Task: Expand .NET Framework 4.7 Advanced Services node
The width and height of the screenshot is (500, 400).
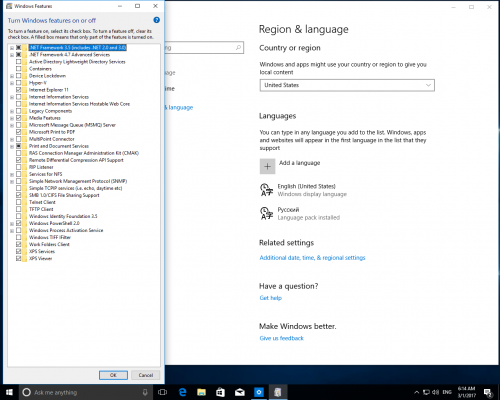Action: [12, 55]
